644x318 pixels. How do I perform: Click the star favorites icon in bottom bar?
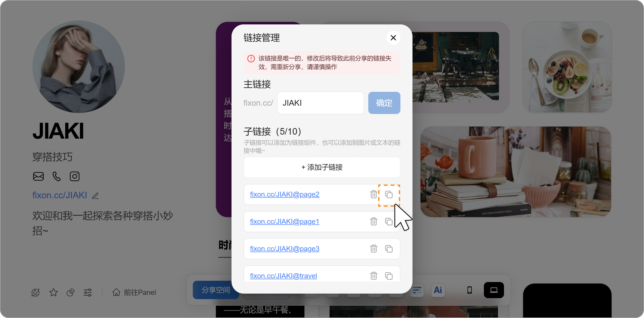[53, 293]
